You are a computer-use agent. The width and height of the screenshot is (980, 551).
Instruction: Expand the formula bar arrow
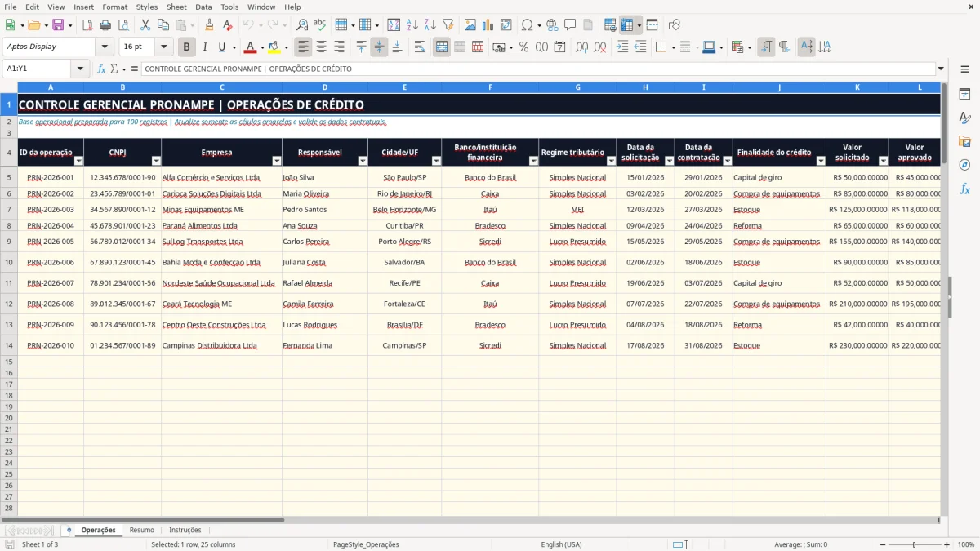point(941,69)
